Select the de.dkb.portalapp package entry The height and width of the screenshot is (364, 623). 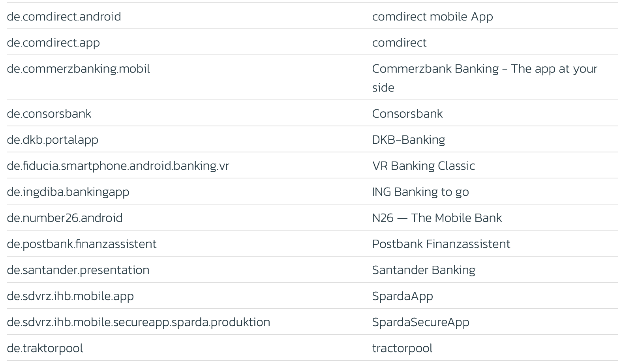53,140
